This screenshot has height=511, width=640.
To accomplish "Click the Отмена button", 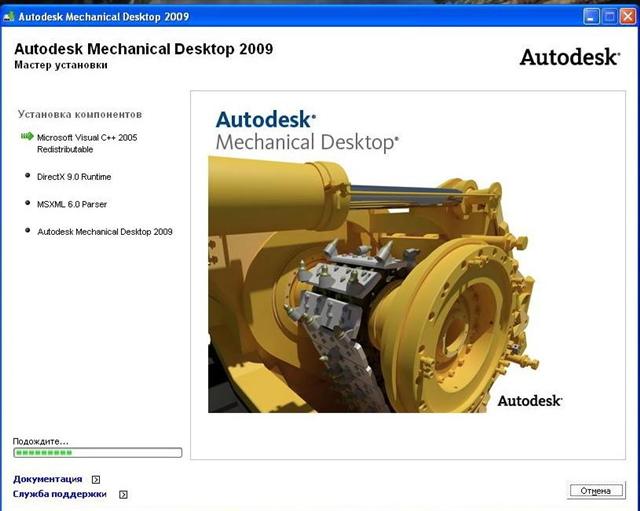I will [596, 490].
